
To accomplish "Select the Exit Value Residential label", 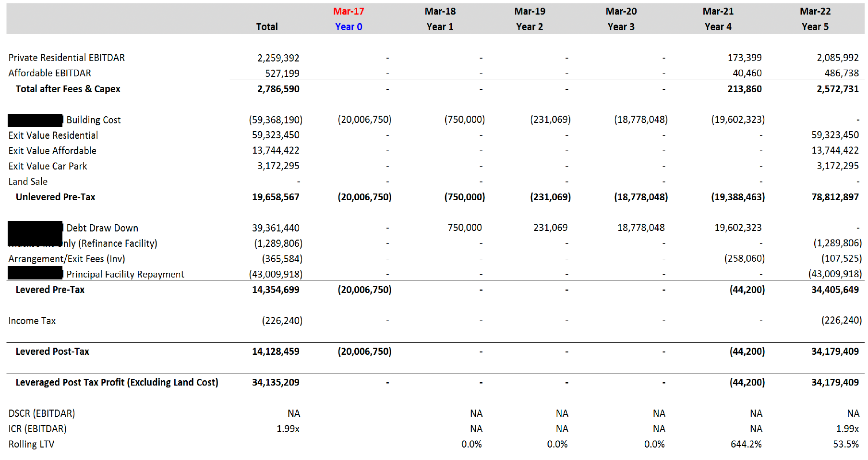I will pos(53,135).
